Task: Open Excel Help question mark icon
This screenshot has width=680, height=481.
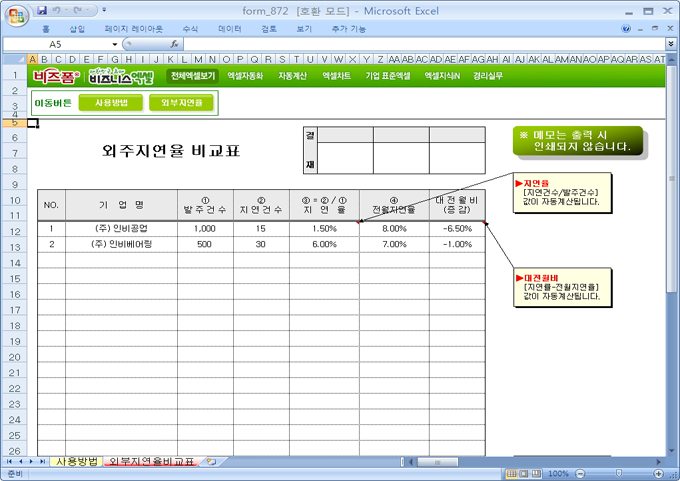Action: (x=626, y=29)
